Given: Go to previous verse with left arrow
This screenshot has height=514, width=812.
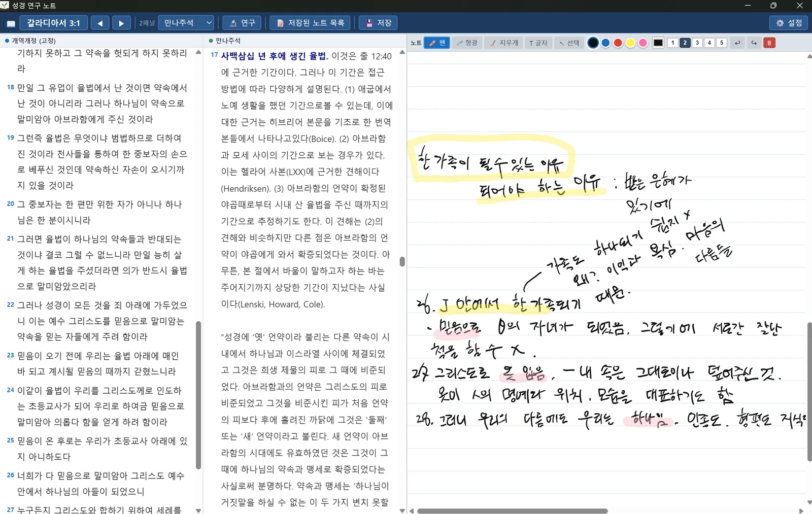Looking at the screenshot, I should (x=100, y=23).
